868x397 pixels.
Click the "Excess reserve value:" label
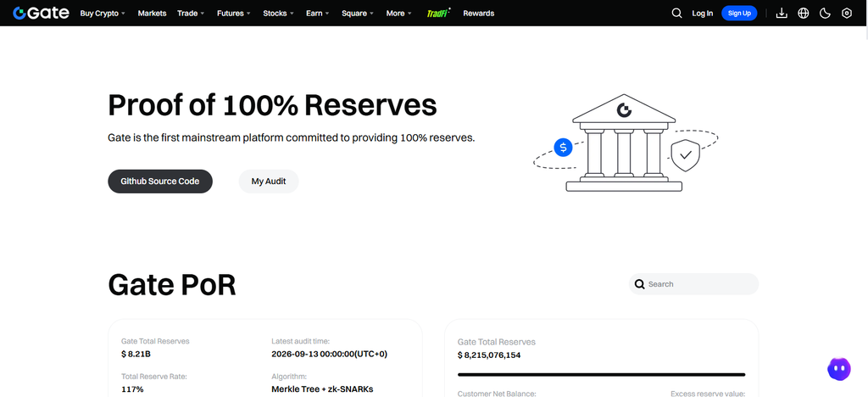(x=708, y=394)
